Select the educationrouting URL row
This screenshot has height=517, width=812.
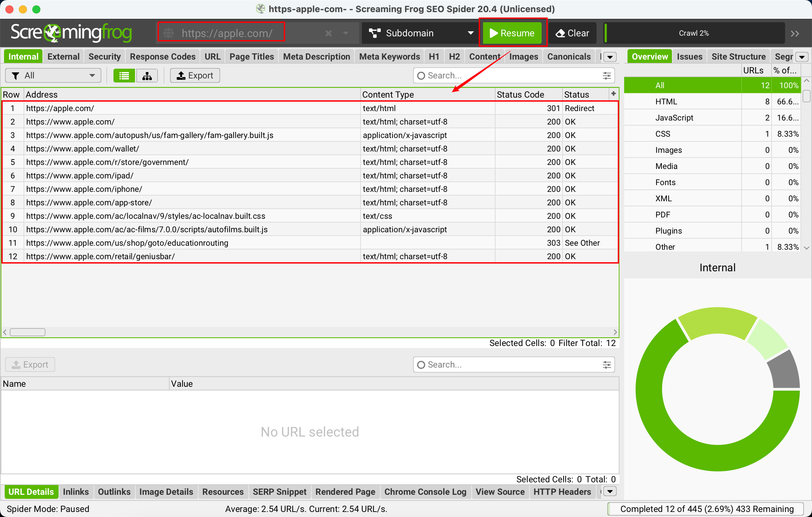coord(310,243)
